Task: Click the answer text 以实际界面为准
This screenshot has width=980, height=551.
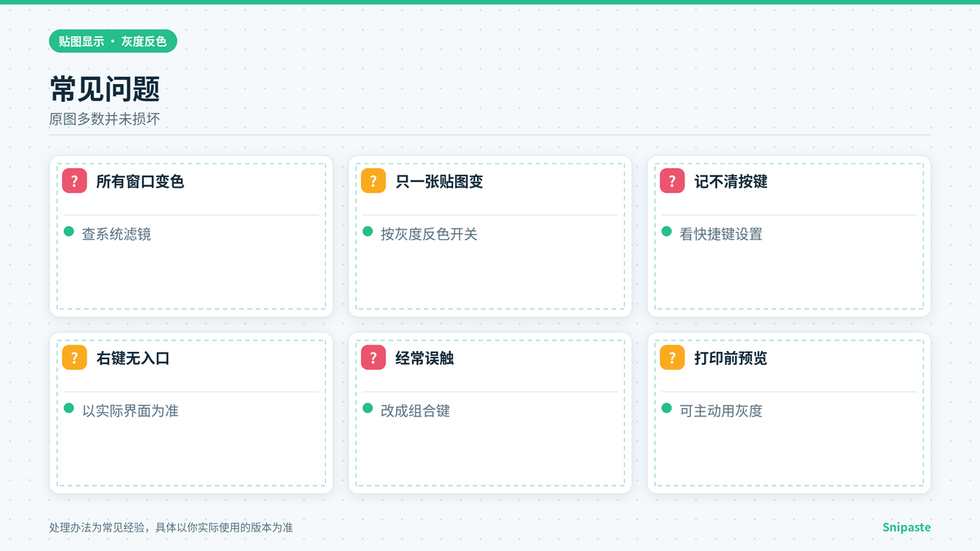Action: click(130, 411)
